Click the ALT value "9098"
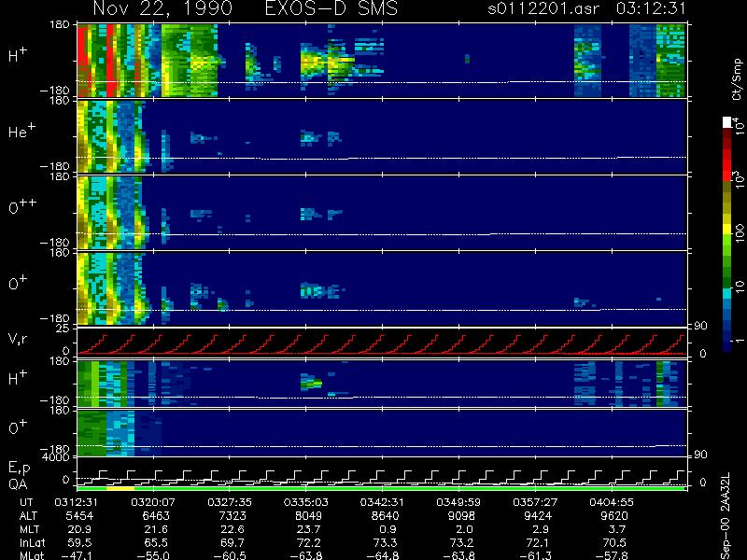747x560 pixels. 461,516
